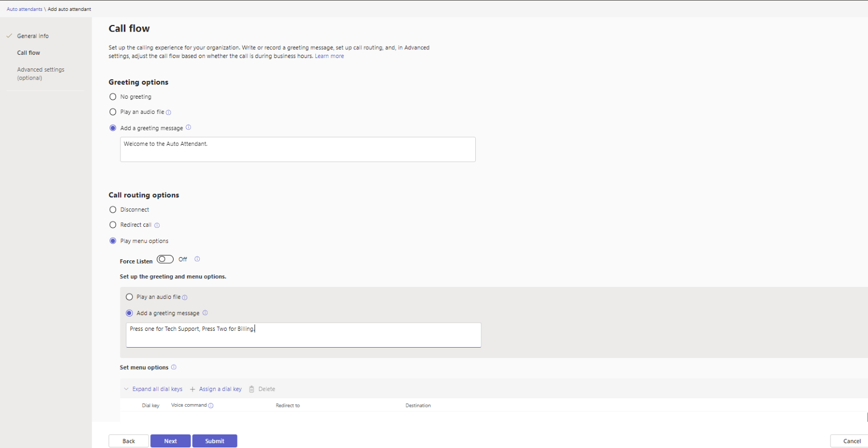
Task: Go to Auto attendants breadcrumb link
Action: (24, 9)
